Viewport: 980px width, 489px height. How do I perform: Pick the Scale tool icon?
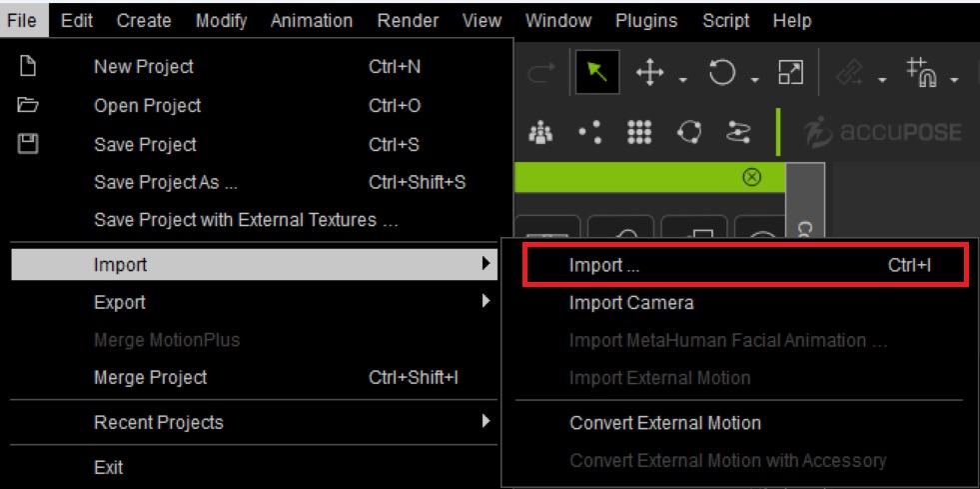pos(790,73)
